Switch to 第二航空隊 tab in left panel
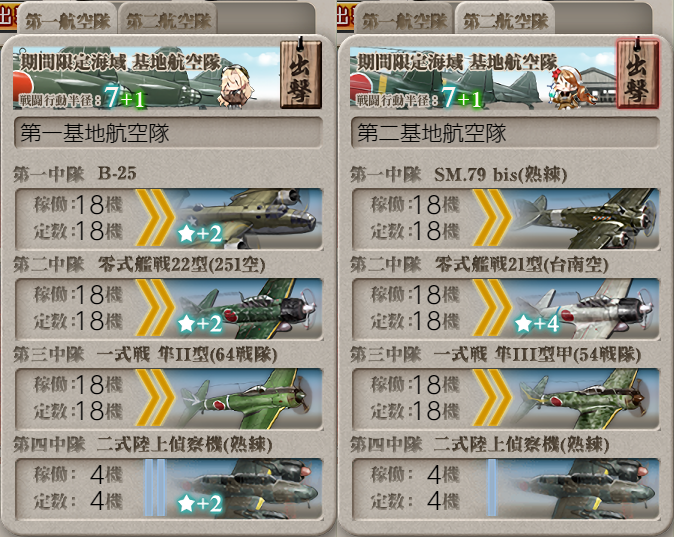674x537 pixels. [x=168, y=19]
